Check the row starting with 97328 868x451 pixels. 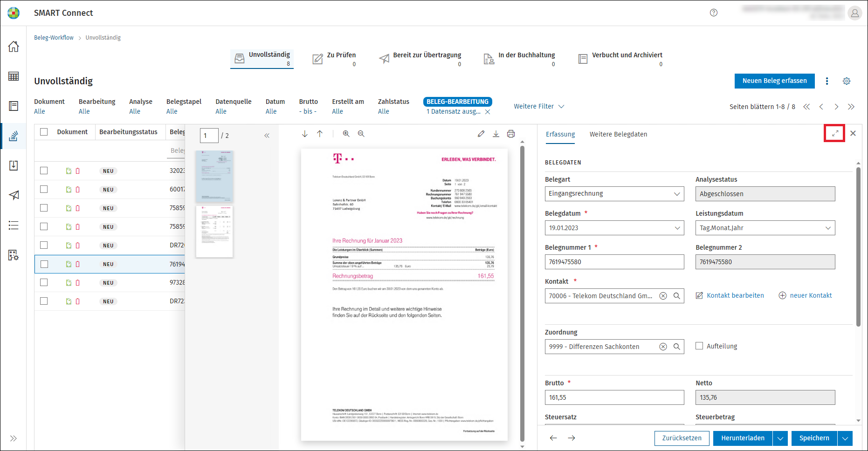pyautogui.click(x=44, y=282)
